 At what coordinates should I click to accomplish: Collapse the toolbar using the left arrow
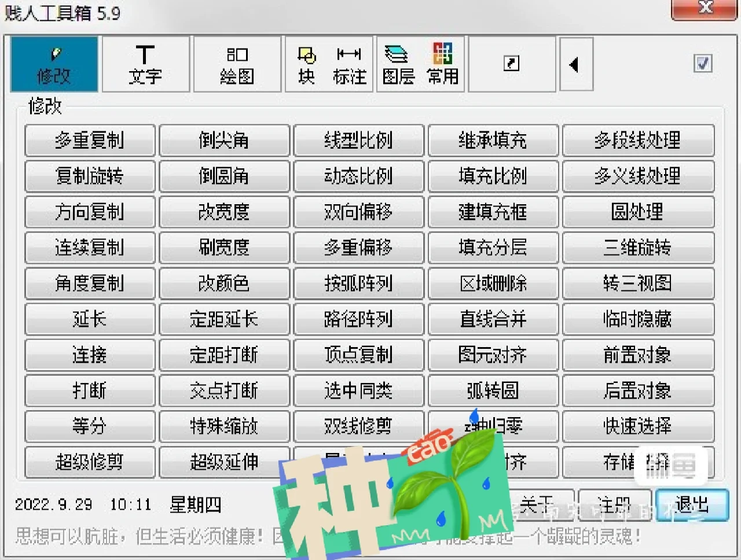[x=576, y=64]
